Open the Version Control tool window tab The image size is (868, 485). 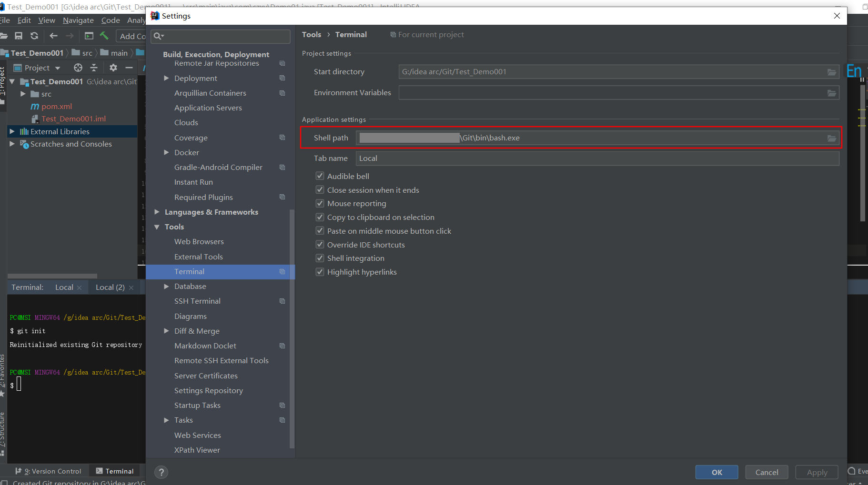(48, 471)
